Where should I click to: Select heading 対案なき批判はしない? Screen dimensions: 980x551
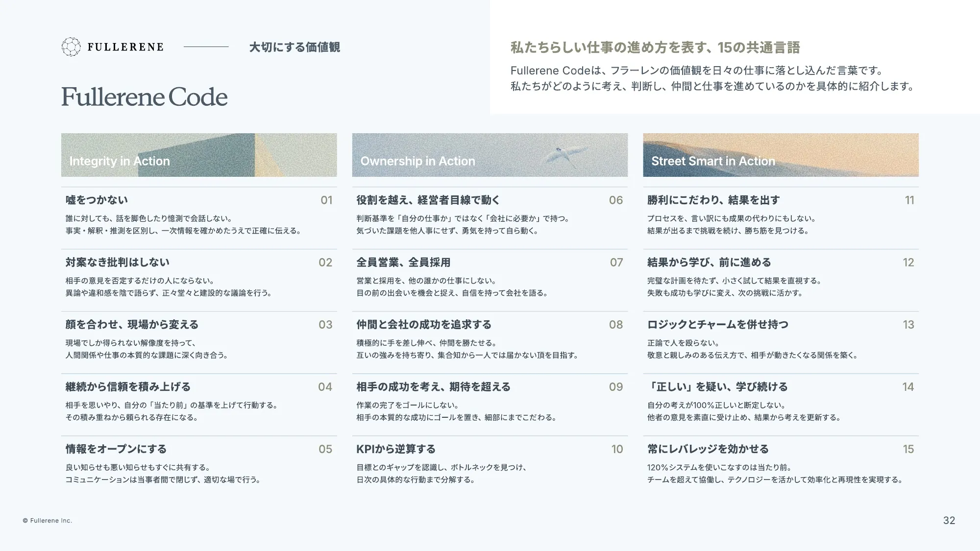click(118, 262)
